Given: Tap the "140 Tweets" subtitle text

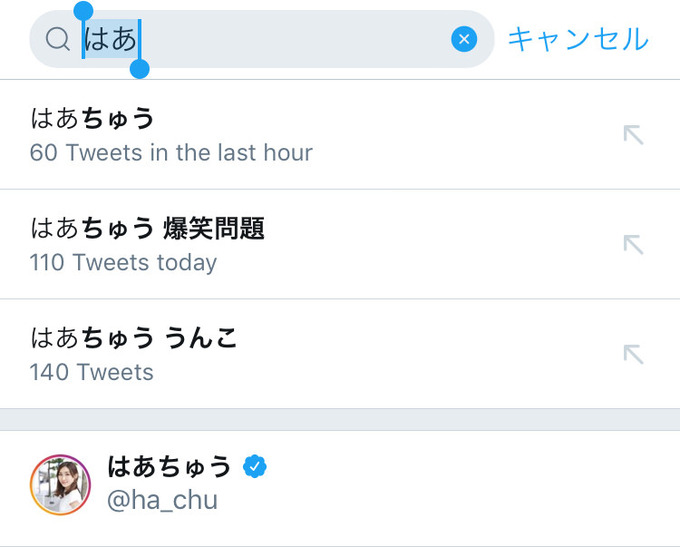Looking at the screenshot, I should (x=92, y=372).
